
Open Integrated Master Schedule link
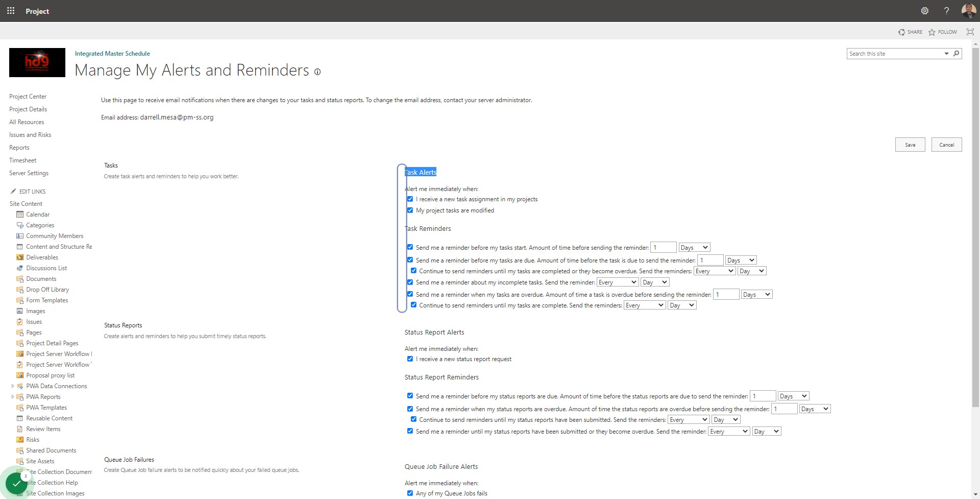(112, 54)
